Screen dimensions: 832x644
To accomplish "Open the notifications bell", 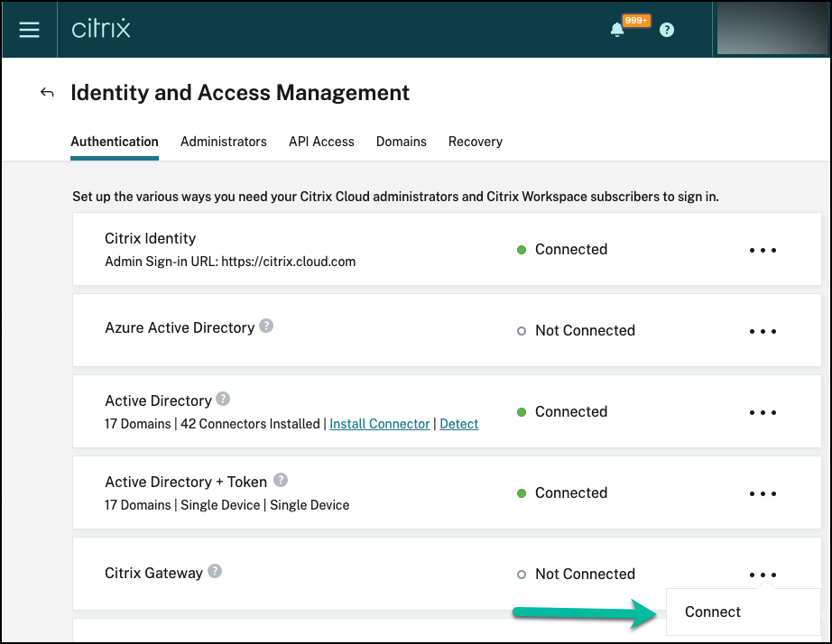I will (x=617, y=30).
